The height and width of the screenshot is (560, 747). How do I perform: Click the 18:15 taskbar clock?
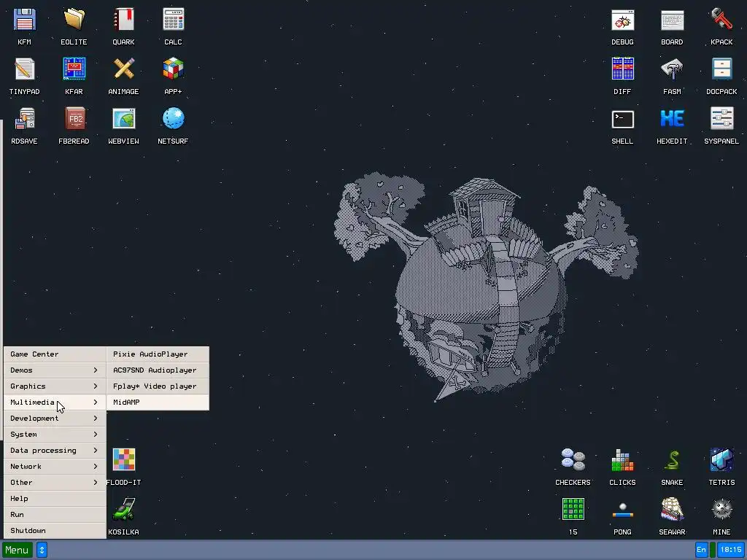tap(731, 550)
